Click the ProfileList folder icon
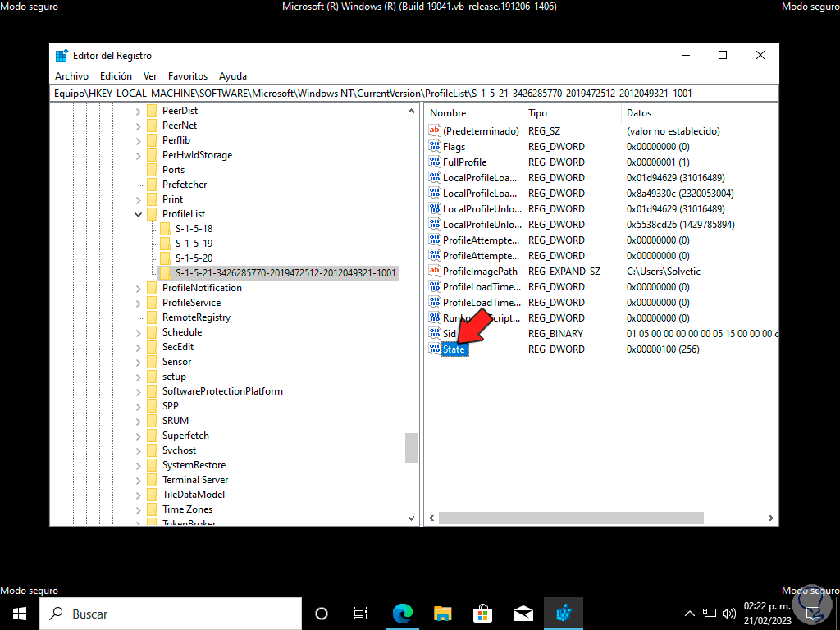 coord(152,214)
